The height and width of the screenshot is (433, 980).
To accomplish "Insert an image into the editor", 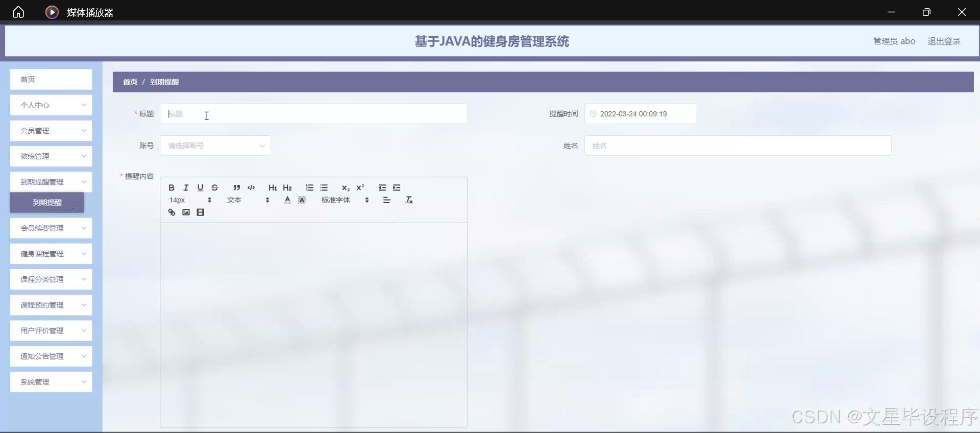I will 186,212.
